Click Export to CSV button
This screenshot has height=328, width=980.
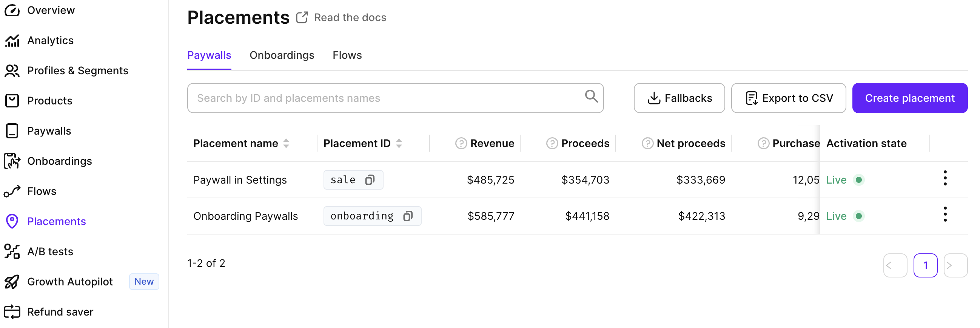coord(788,98)
